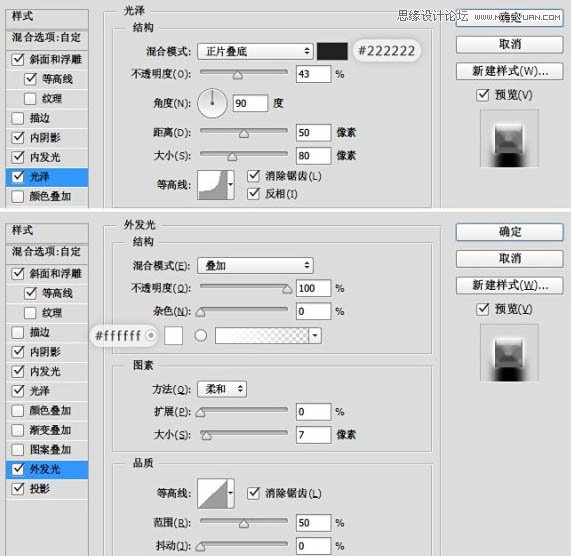
Task: Toggle 等高线 checkbox in top style list
Action: 31,79
